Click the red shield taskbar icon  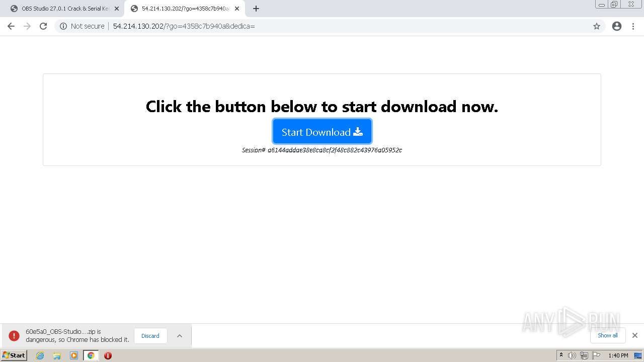click(x=108, y=355)
